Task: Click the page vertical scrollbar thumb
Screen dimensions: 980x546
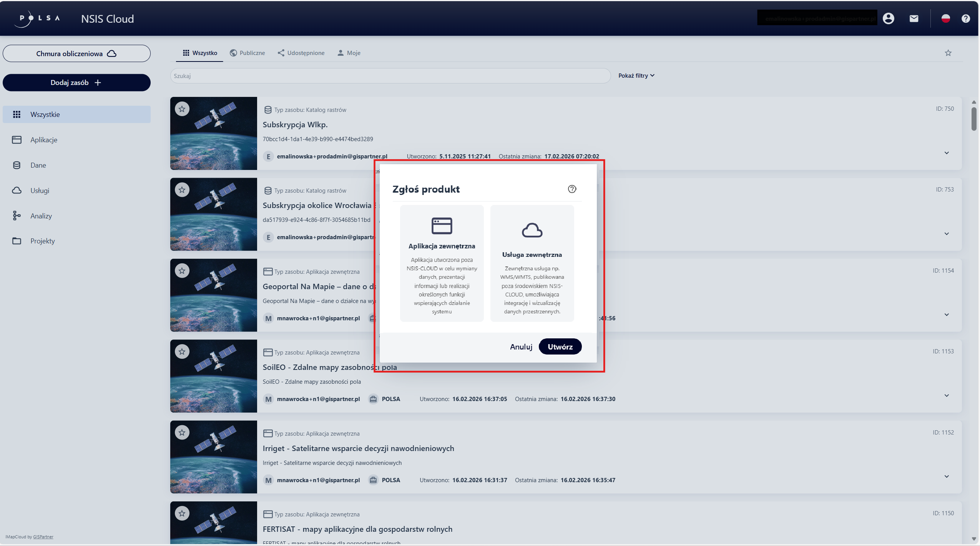Action: coord(973,119)
